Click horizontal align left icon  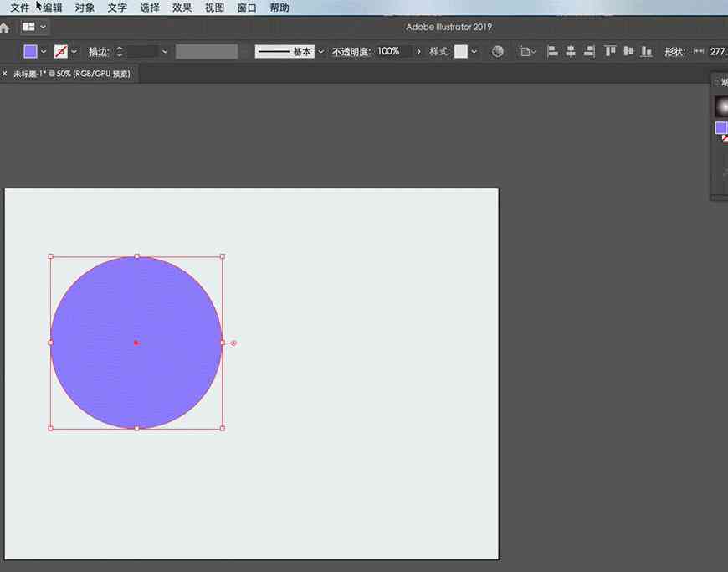click(552, 51)
